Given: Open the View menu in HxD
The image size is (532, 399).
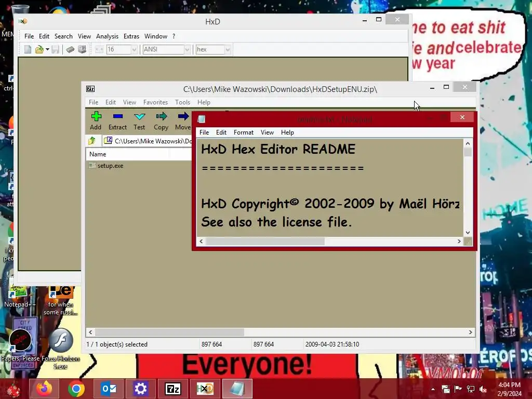Looking at the screenshot, I should [84, 36].
